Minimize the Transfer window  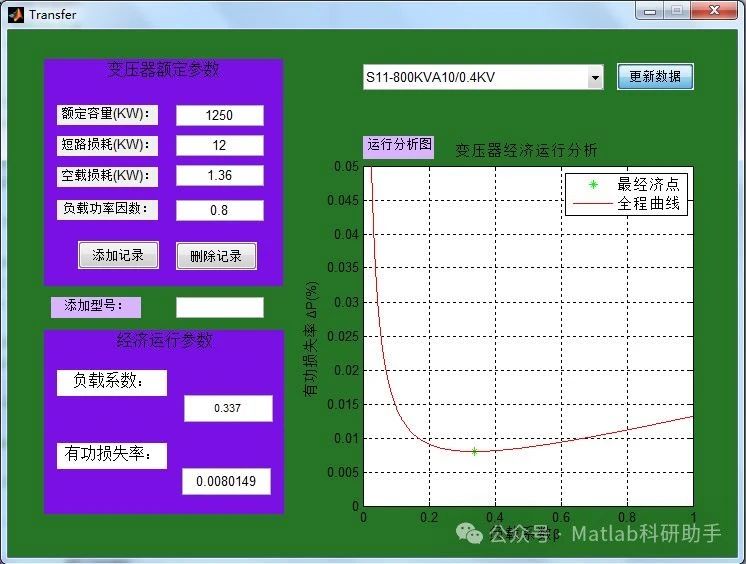coord(650,11)
